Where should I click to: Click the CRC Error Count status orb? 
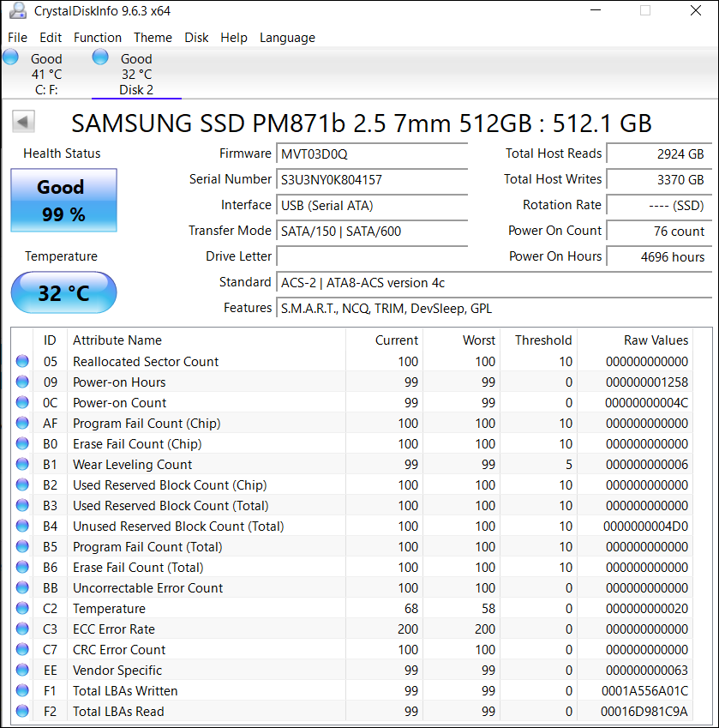point(22,650)
